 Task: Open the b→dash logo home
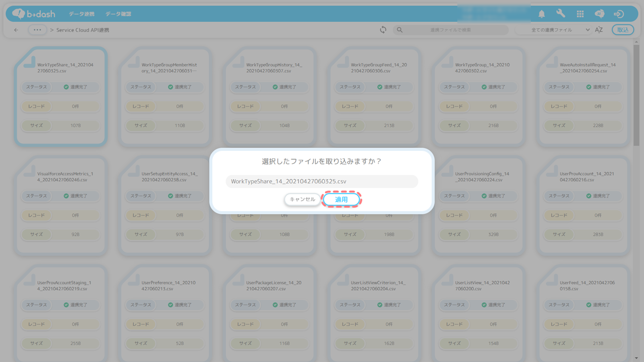34,14
